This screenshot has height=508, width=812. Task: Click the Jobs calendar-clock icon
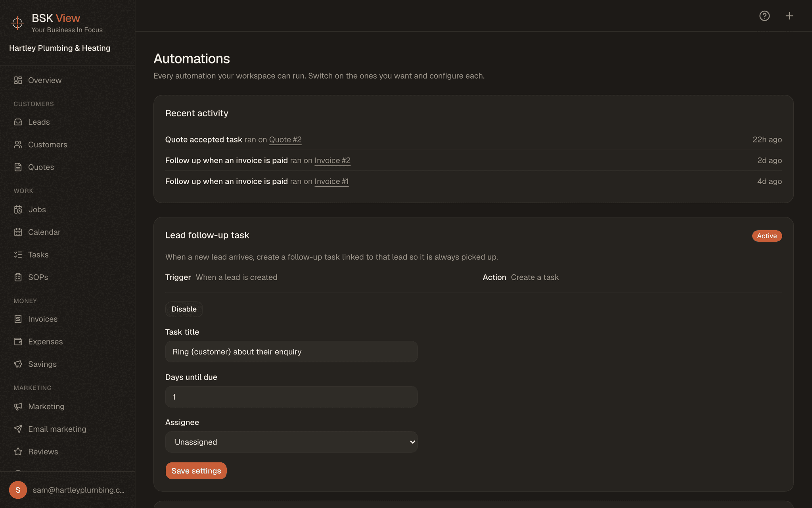[x=18, y=210]
